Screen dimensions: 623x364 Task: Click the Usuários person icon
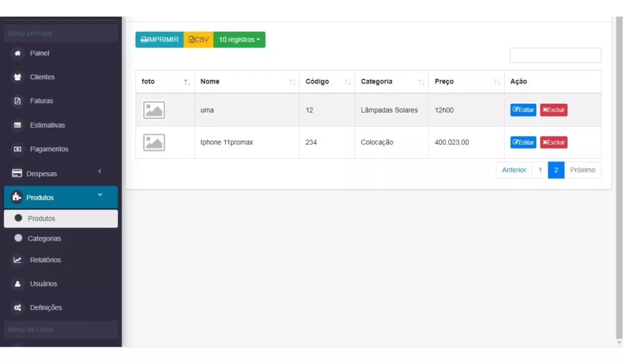18,284
